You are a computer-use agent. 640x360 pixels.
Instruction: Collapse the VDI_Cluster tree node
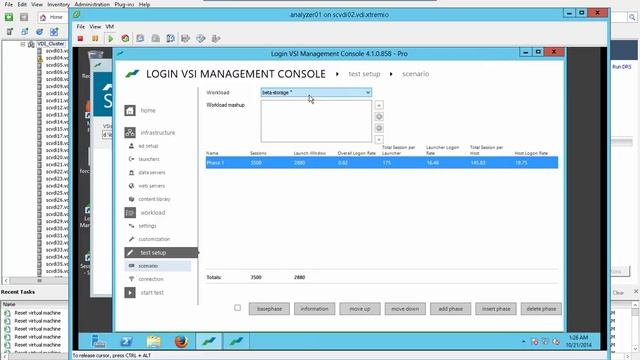pyautogui.click(x=23, y=44)
